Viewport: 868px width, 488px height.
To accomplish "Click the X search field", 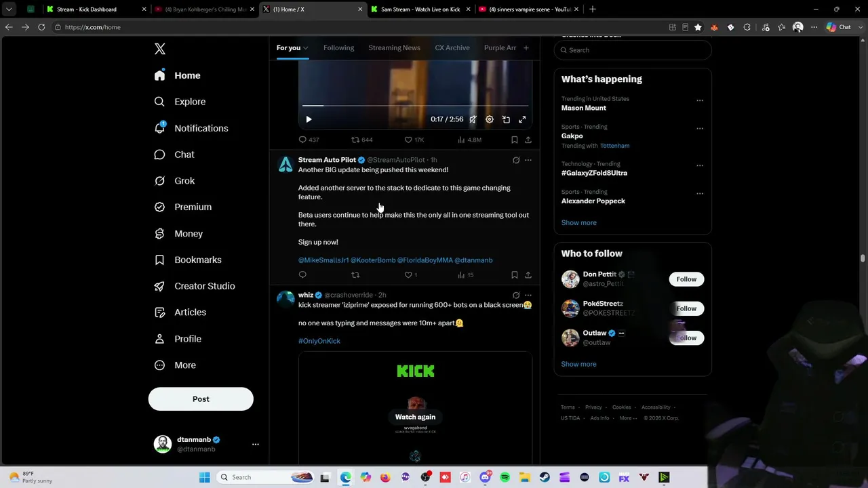I will coord(633,50).
